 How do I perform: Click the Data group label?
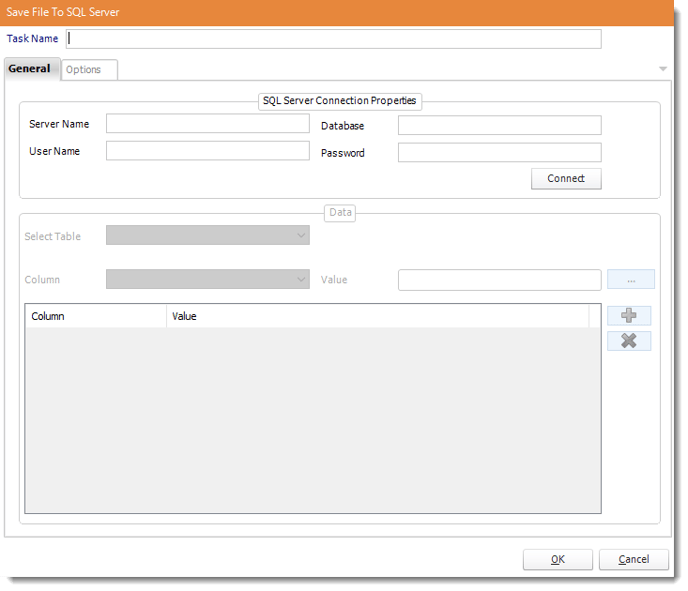click(340, 213)
